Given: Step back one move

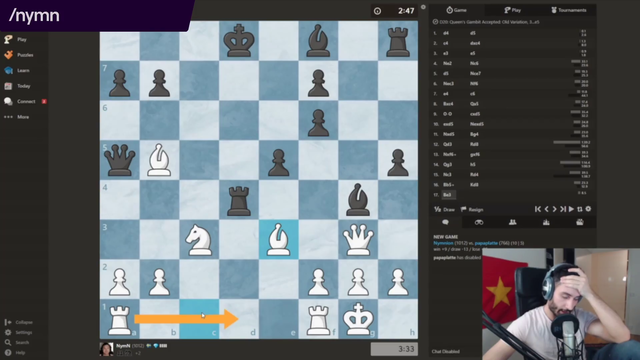Looking at the screenshot, I should (x=547, y=209).
